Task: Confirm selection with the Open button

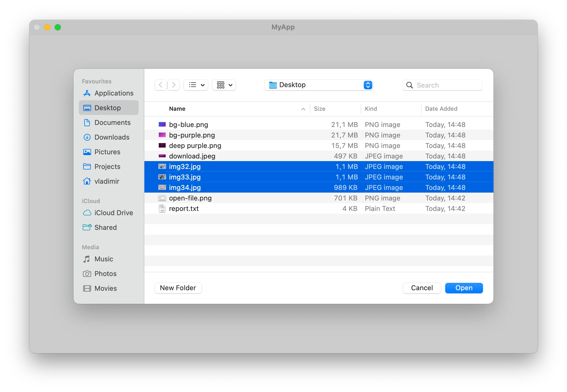Action: (x=464, y=288)
